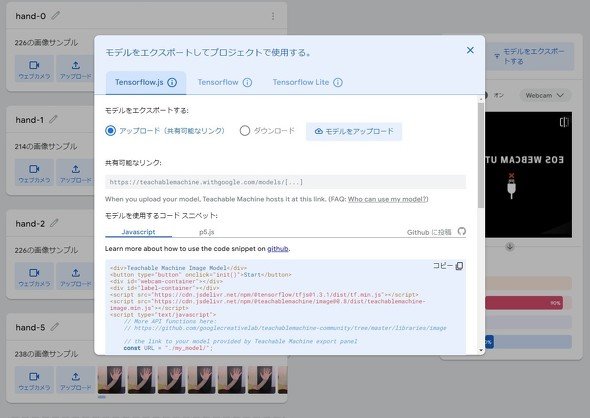Screen dimensions: 590x418
Task: Switch to the Tensorflow.js tab
Action: point(146,82)
